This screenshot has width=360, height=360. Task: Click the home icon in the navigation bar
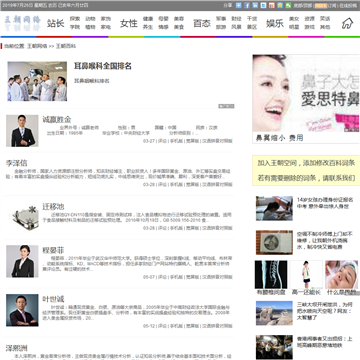point(347,23)
